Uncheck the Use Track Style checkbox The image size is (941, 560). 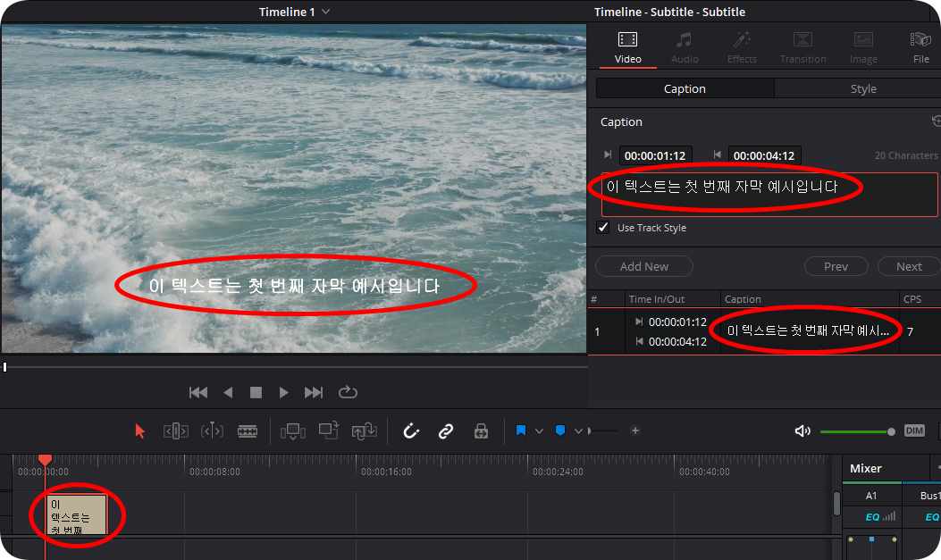click(x=603, y=227)
